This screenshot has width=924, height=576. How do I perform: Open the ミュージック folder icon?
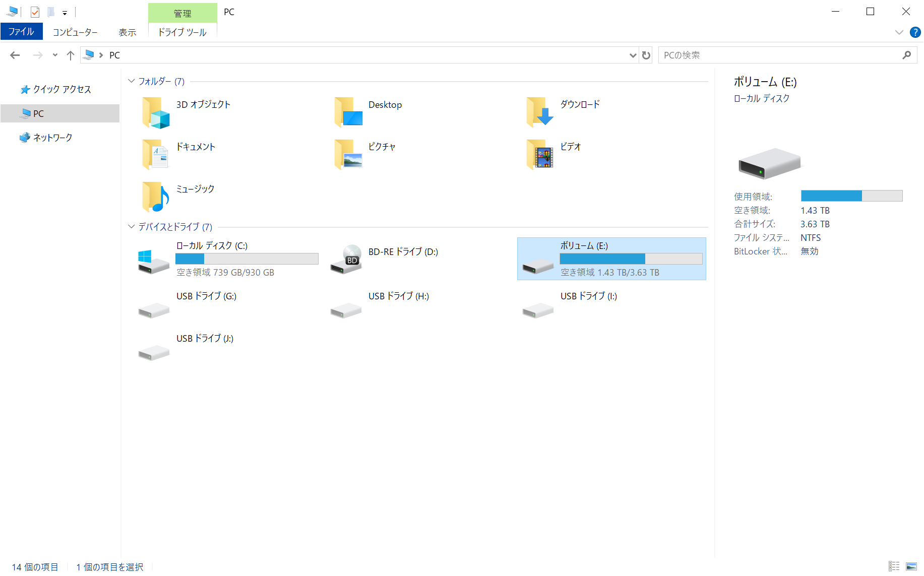(156, 197)
